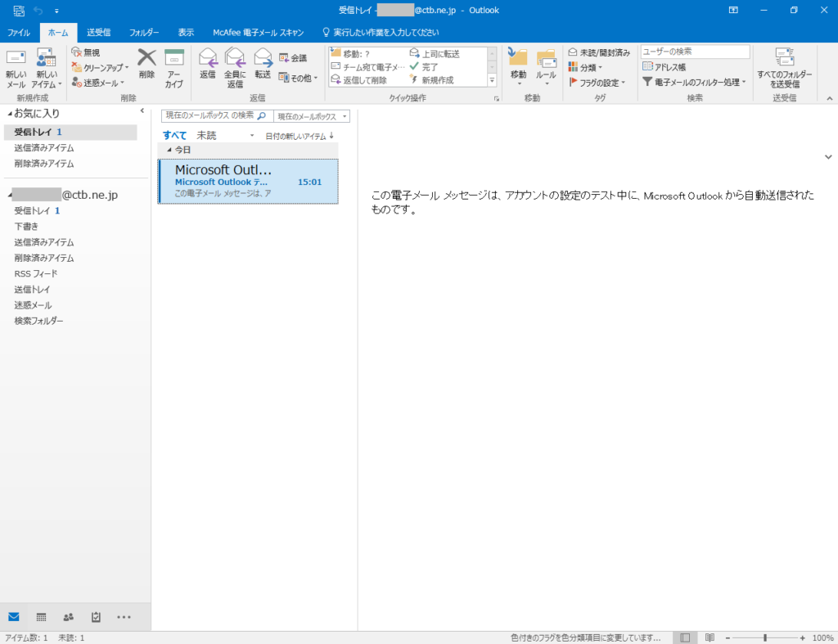Choose チーム宛て電子メール quick step

(368, 67)
